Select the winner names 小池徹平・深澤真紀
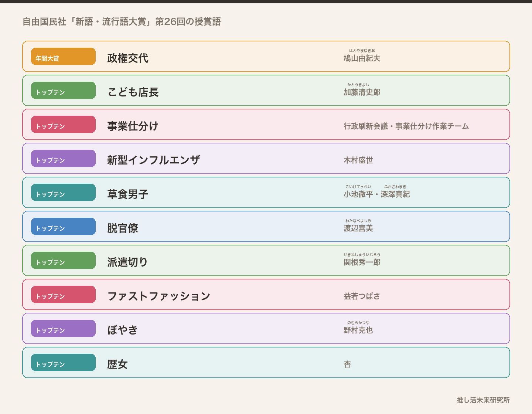This screenshot has width=532, height=414. pos(377,194)
